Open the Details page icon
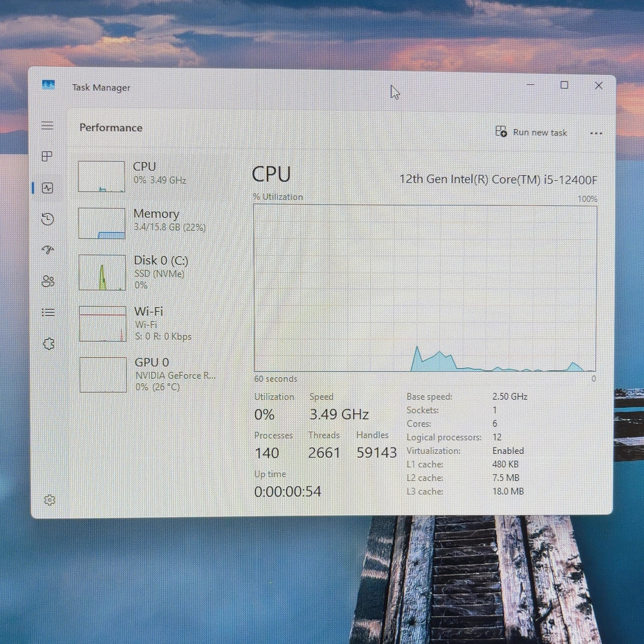This screenshot has width=644, height=644. [48, 312]
